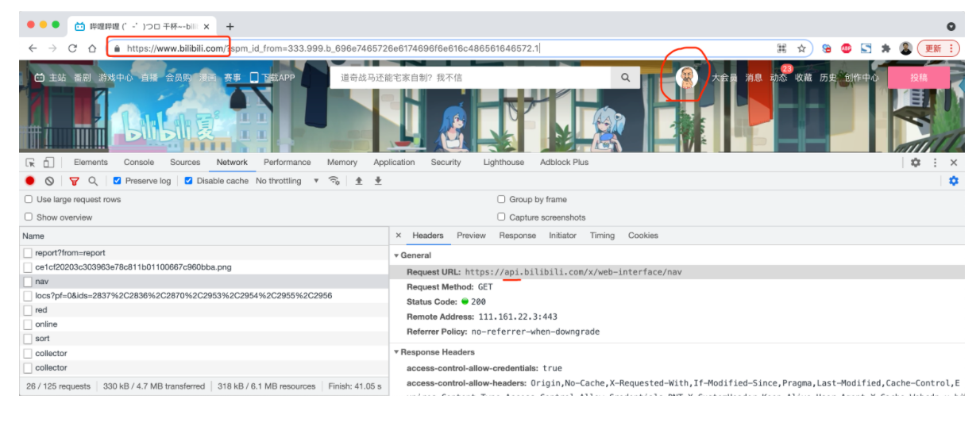This screenshot has width=980, height=426.
Task: Click the browser forward arrow
Action: (52, 48)
